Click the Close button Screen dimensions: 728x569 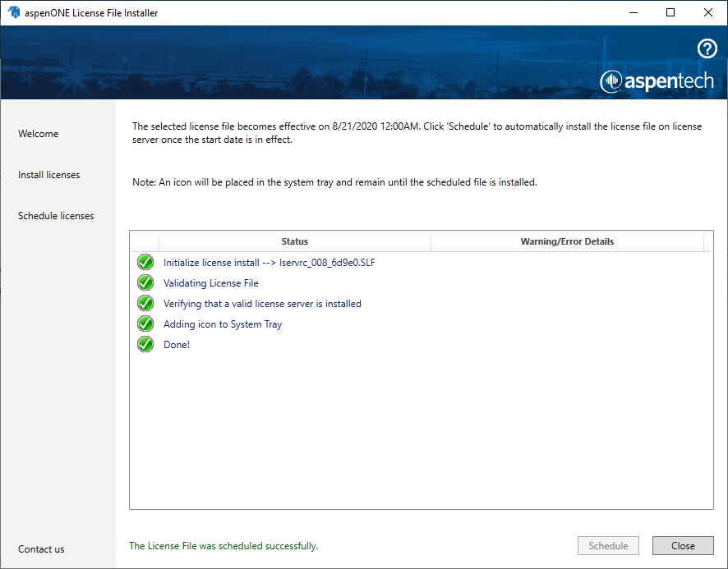point(683,546)
